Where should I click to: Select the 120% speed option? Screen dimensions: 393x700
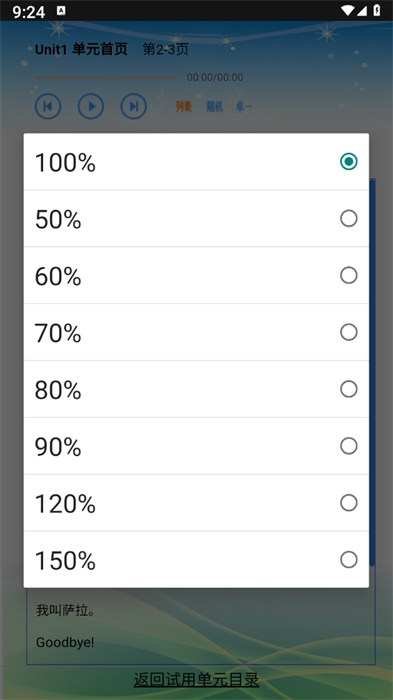click(x=196, y=503)
